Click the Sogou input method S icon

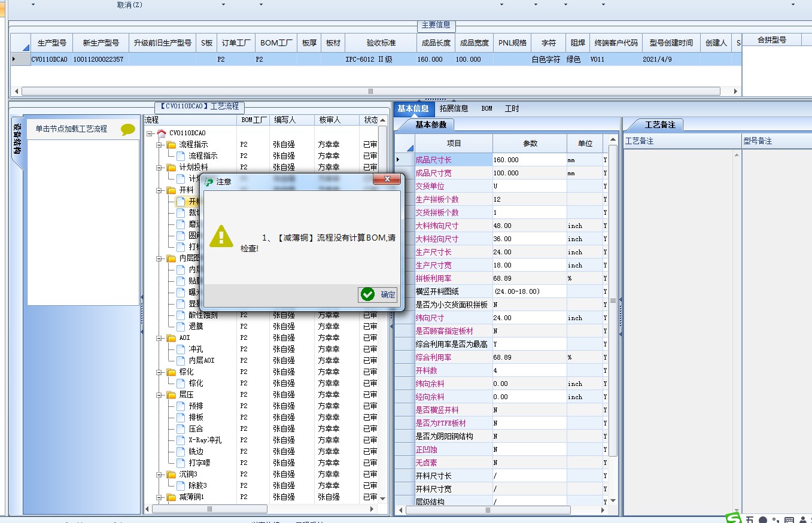point(734,518)
